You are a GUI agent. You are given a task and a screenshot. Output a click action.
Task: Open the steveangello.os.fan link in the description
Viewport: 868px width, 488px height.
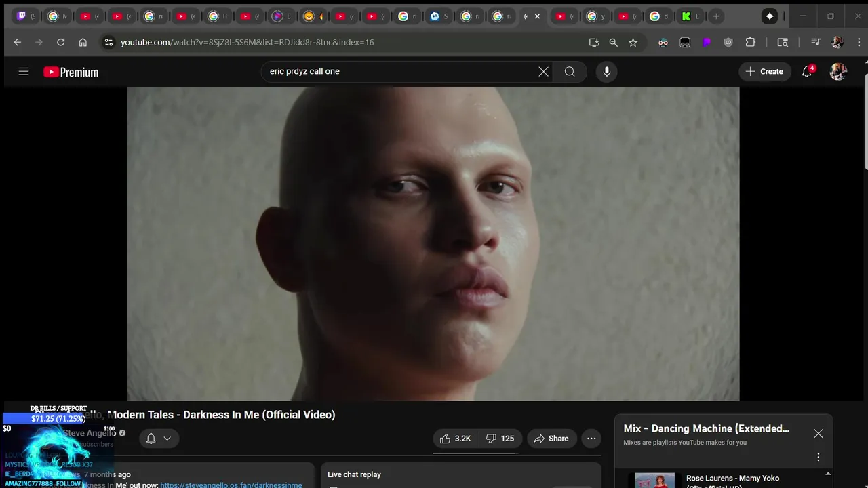(x=231, y=485)
